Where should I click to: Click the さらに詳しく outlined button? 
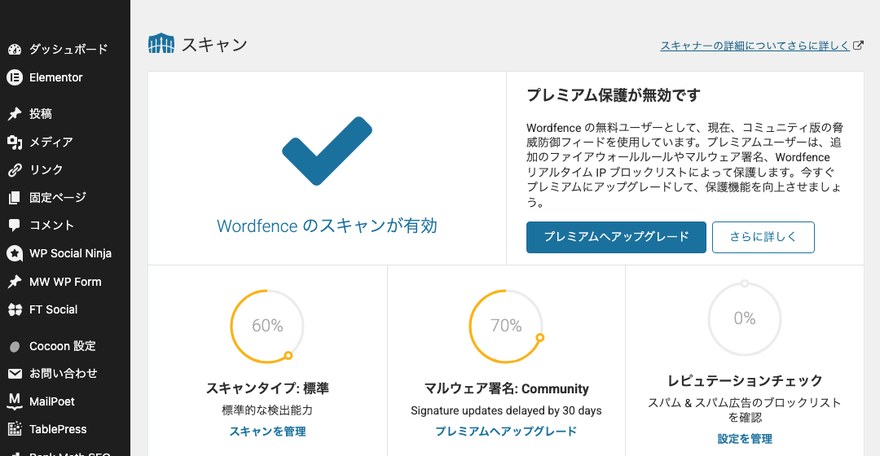pos(763,237)
